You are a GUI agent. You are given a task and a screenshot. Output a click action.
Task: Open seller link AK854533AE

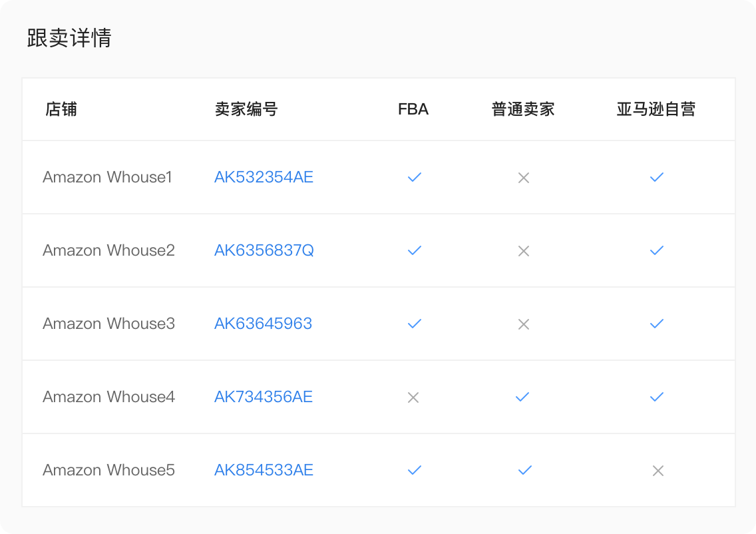pyautogui.click(x=264, y=470)
